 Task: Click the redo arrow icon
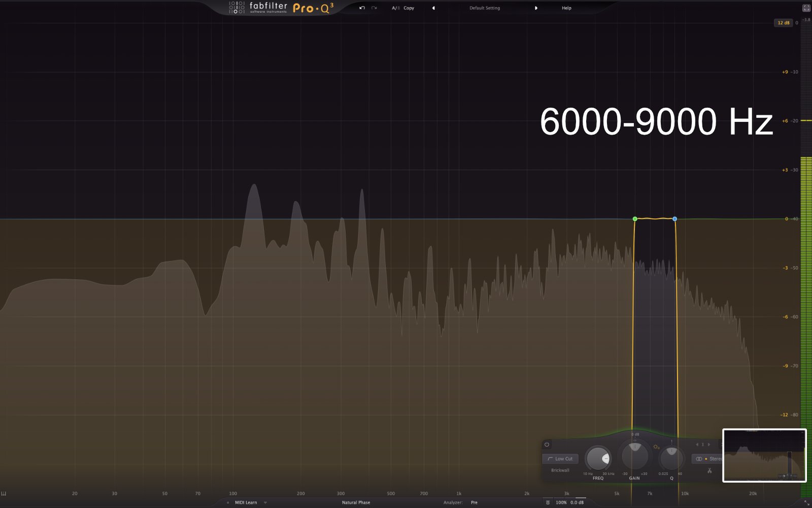tap(374, 8)
